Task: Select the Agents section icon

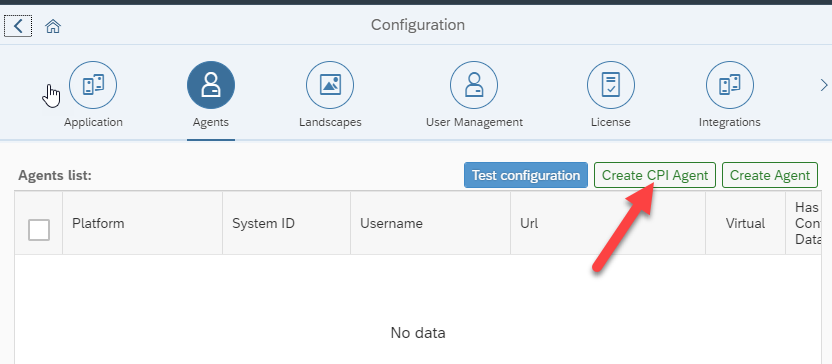Action: 211,85
